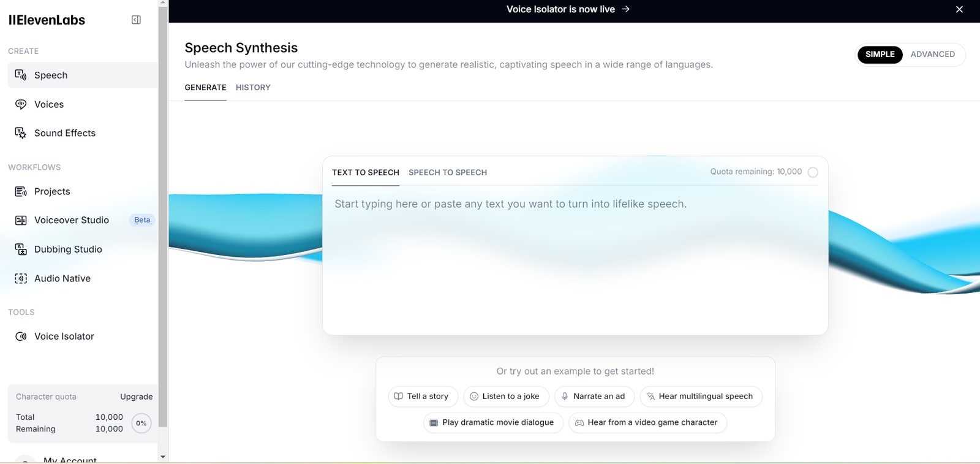
Task: Open Dubbing Studio via its icon
Action: coord(21,249)
